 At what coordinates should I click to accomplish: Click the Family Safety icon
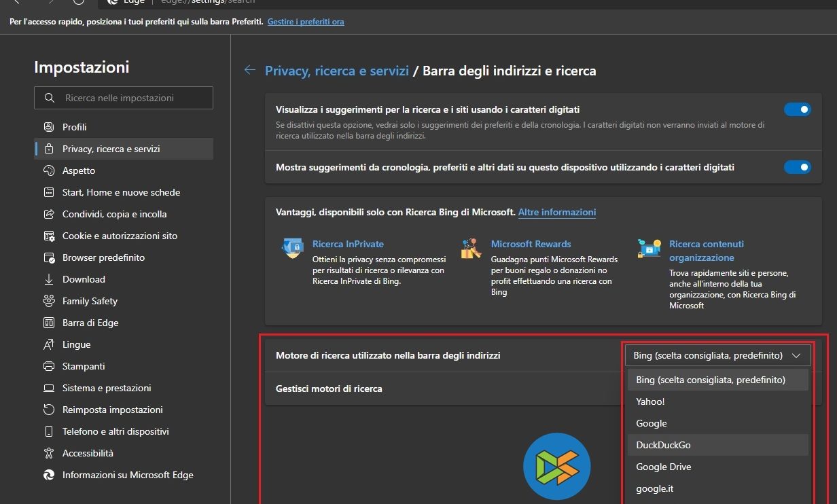[49, 301]
